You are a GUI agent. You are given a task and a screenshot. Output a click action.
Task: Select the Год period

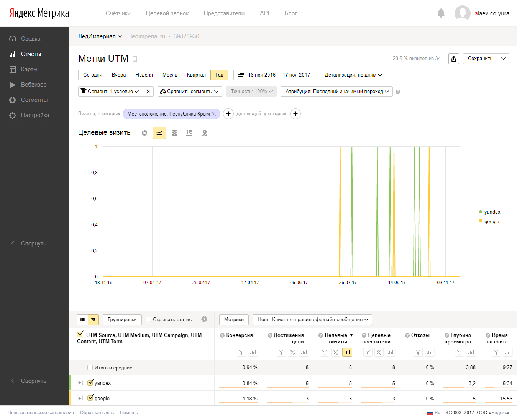click(220, 75)
